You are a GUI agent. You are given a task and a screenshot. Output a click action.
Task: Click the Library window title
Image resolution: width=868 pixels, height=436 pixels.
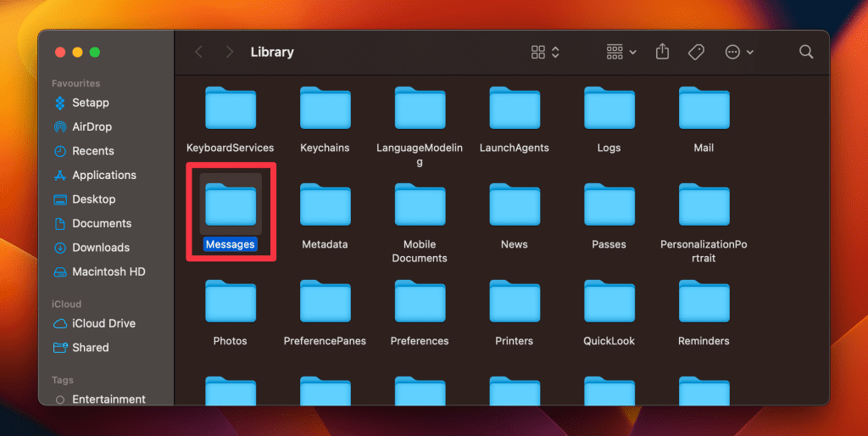pos(272,52)
